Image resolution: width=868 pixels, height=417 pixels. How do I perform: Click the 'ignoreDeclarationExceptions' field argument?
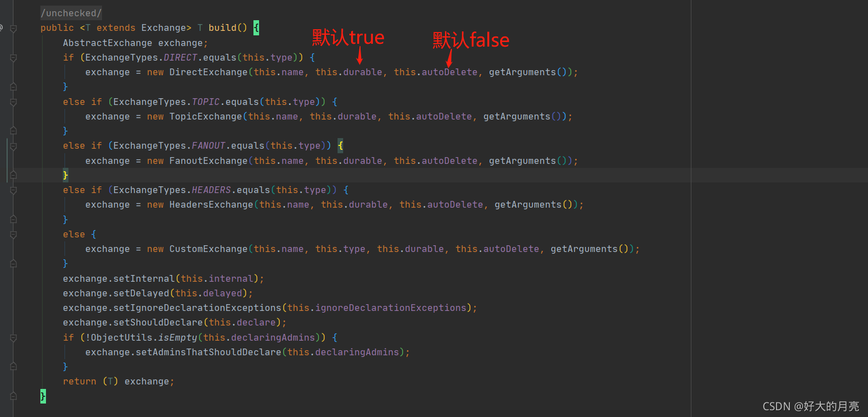point(391,308)
